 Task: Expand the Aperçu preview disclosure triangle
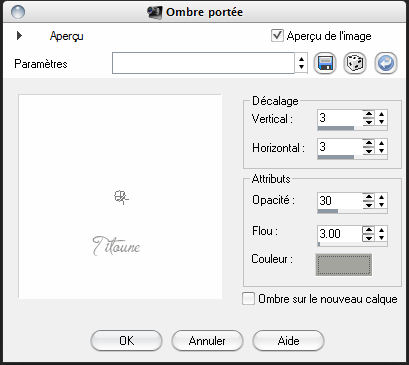(19, 35)
